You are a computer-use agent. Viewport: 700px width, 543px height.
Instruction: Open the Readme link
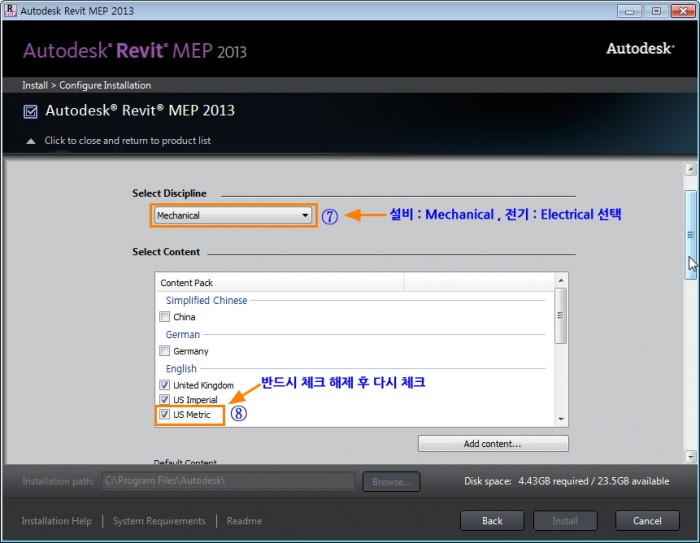click(x=244, y=521)
